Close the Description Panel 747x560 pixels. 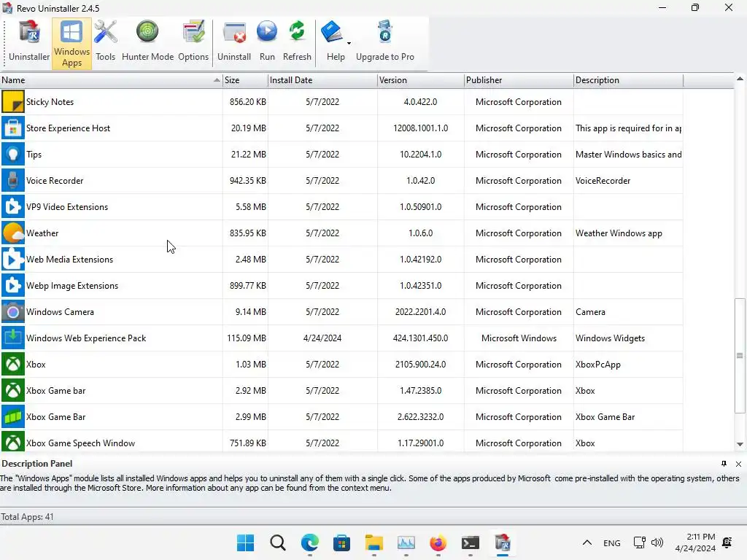[x=738, y=464]
